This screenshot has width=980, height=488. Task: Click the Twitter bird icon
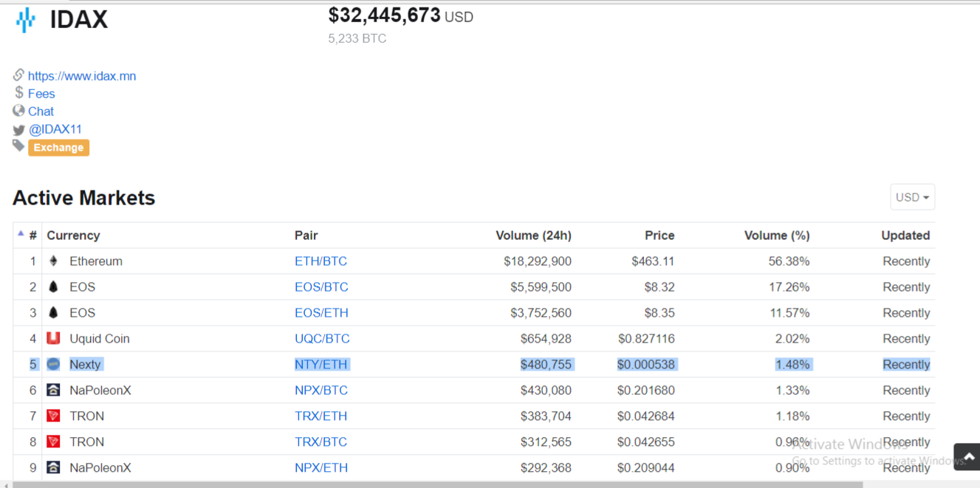18,130
